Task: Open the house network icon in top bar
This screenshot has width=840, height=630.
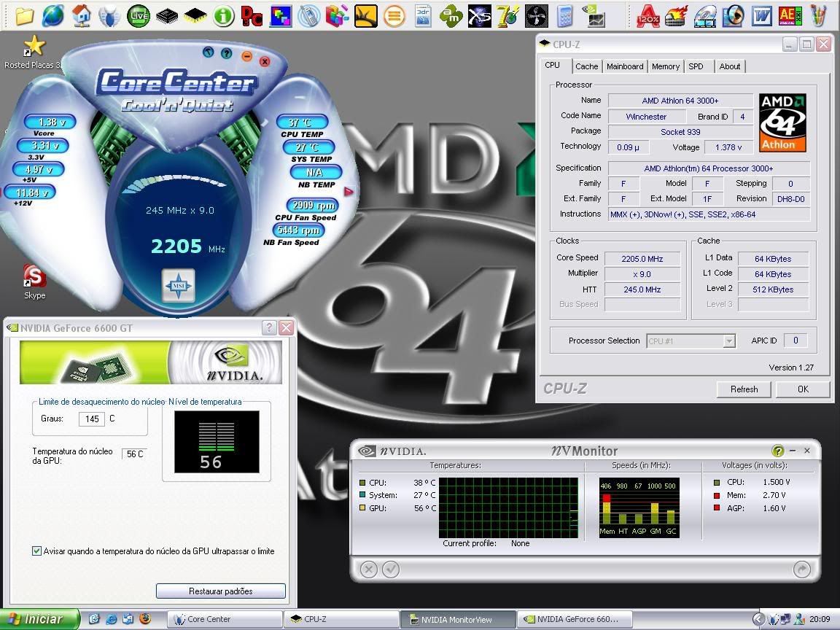Action: point(82,15)
